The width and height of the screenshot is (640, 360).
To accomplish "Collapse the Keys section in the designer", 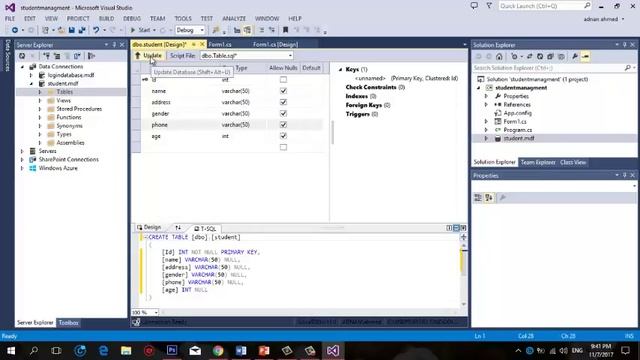I will (340, 69).
